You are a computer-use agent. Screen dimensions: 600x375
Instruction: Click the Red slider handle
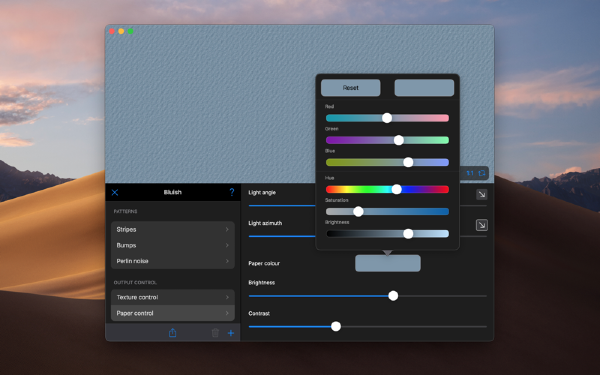387,118
